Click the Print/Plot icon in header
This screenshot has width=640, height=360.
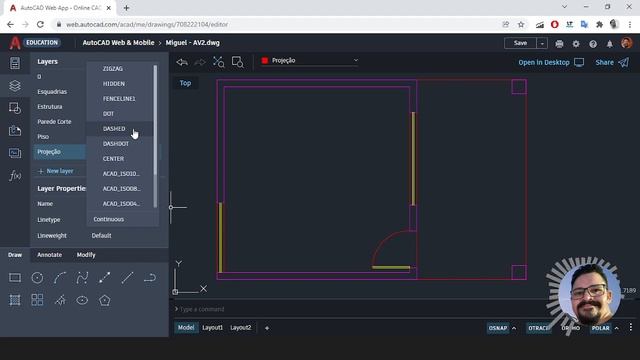[559, 44]
